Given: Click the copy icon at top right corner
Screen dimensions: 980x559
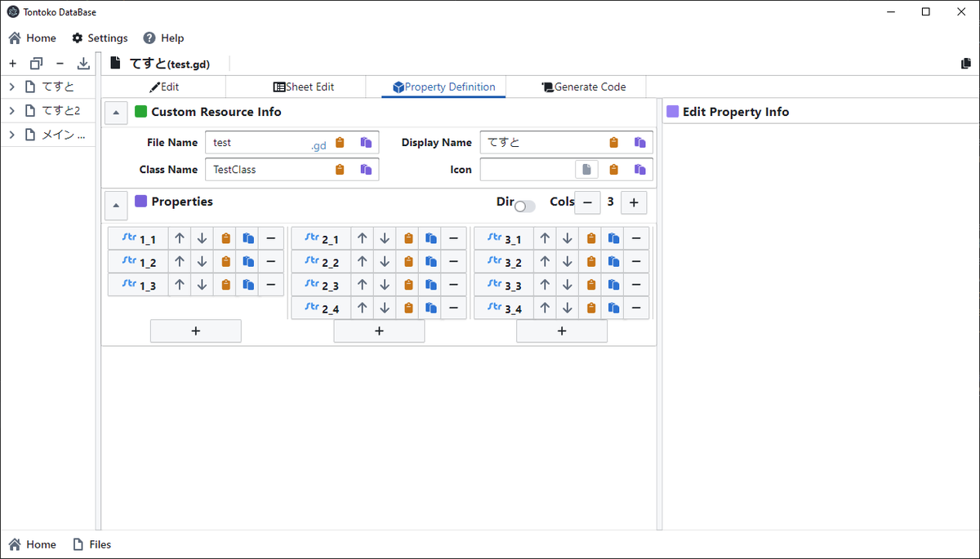Looking at the screenshot, I should pyautogui.click(x=967, y=64).
